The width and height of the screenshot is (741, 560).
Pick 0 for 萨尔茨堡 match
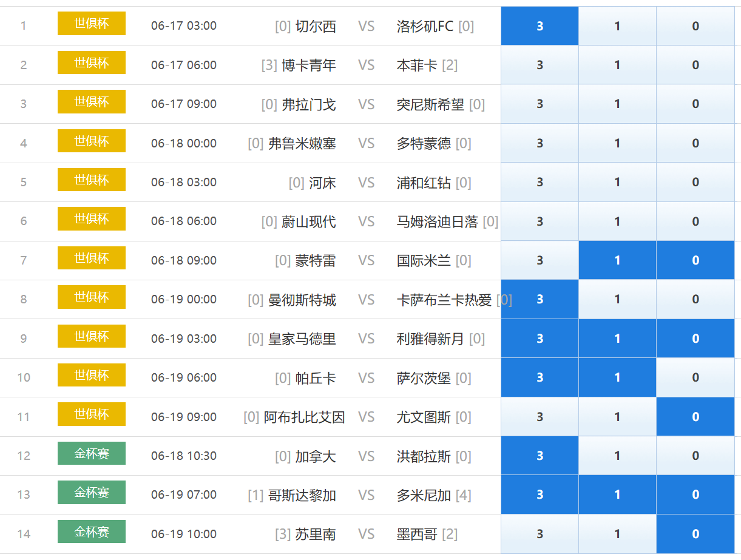695,377
